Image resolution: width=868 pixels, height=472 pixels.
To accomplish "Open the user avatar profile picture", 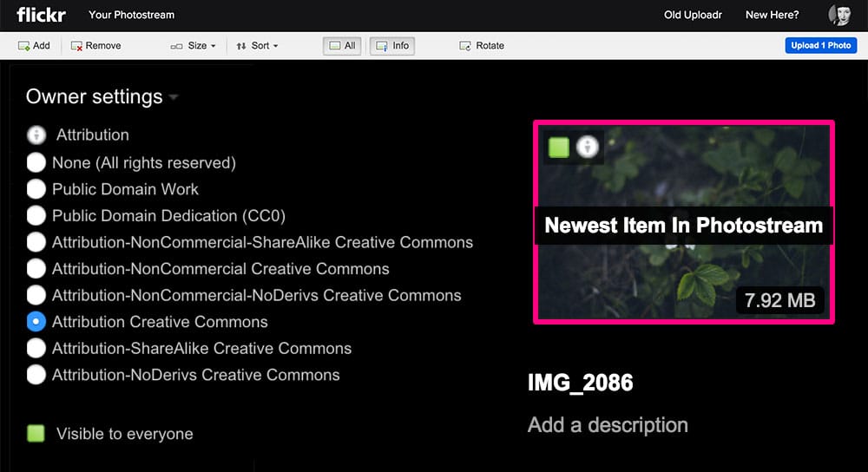I will click(839, 15).
